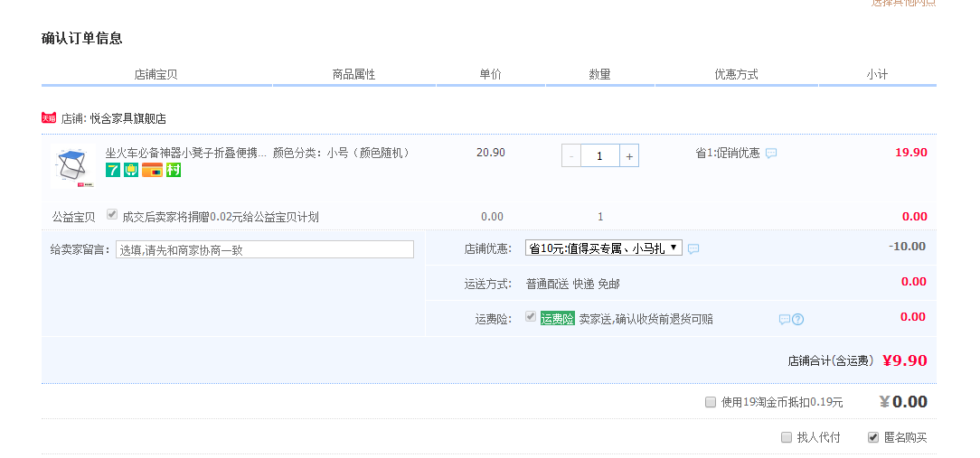Click the 小计 column header
The width and height of the screenshot is (980, 458).
coord(877,74)
